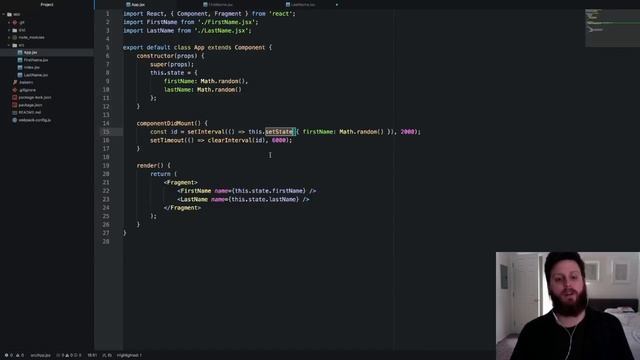Click the .gitignore file icon

(15, 90)
